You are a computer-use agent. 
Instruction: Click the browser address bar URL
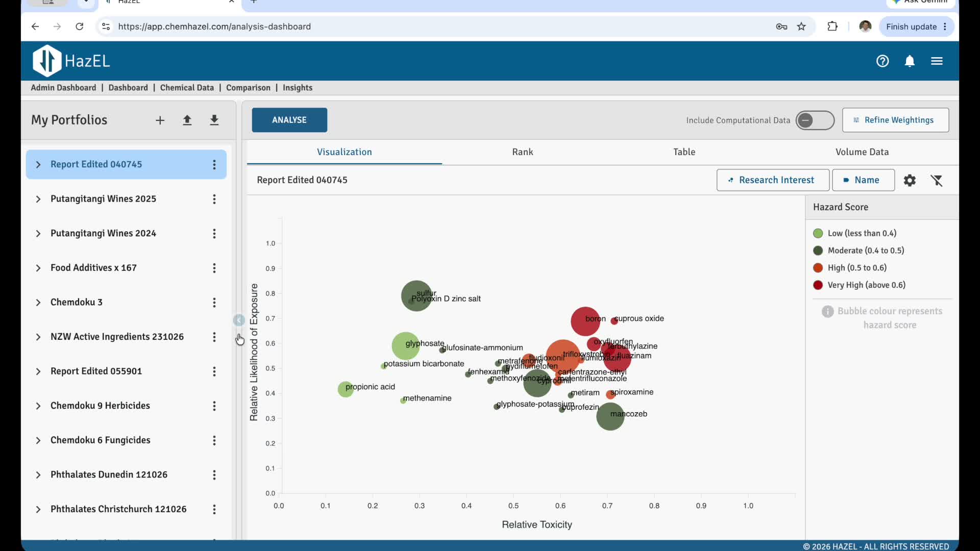[214, 27]
